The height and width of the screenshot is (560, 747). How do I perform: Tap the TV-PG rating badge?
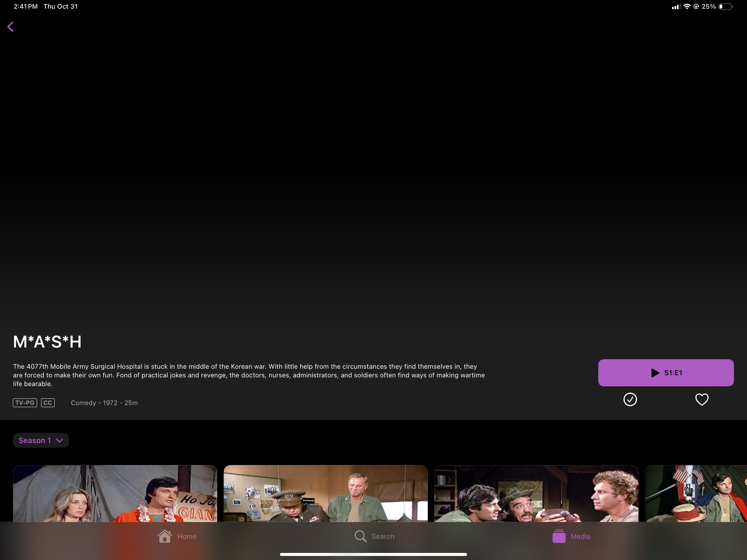[25, 403]
